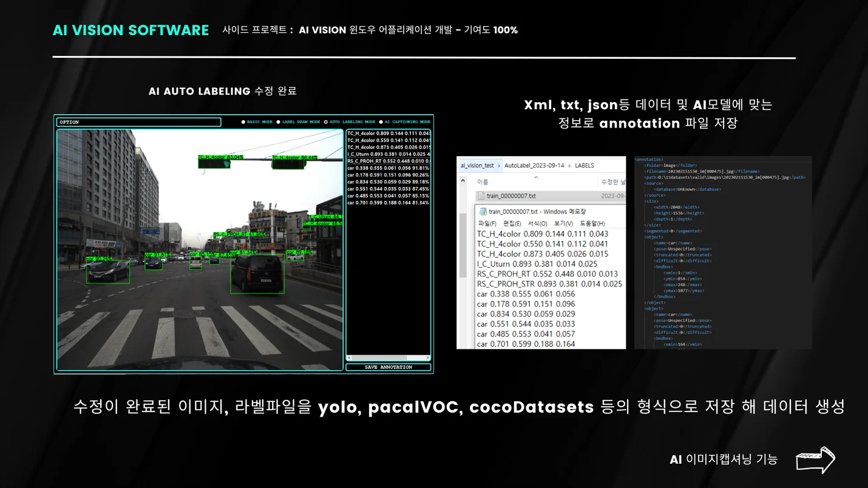Select list row car 0.485 85.15% in app
The width and height of the screenshot is (868, 488).
(x=388, y=195)
